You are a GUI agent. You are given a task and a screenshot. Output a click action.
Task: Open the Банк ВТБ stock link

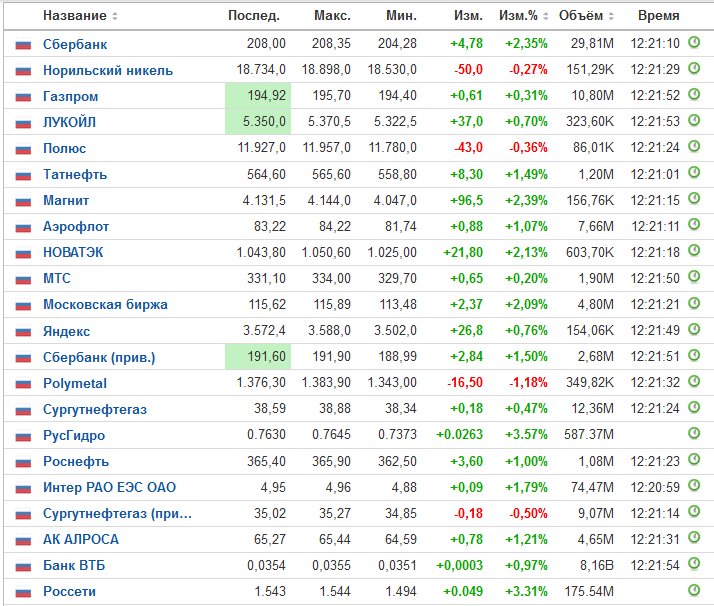[74, 565]
